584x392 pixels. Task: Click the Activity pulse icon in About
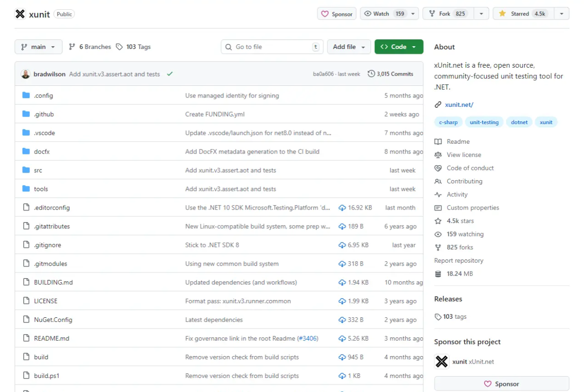(438, 195)
